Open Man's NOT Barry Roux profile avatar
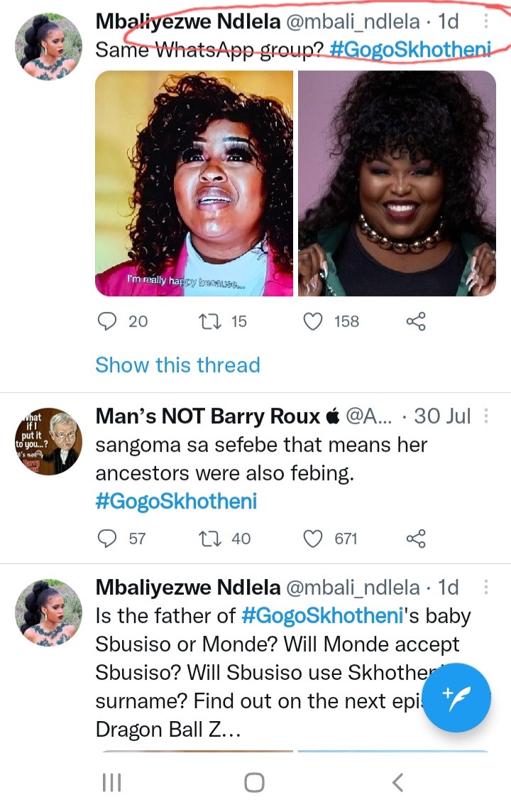This screenshot has height=812, width=511. pos(48,442)
